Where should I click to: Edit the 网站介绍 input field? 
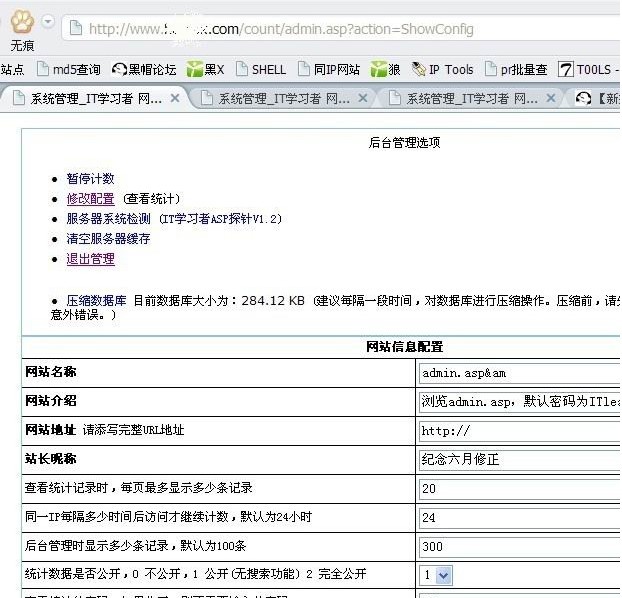pyautogui.click(x=520, y=402)
